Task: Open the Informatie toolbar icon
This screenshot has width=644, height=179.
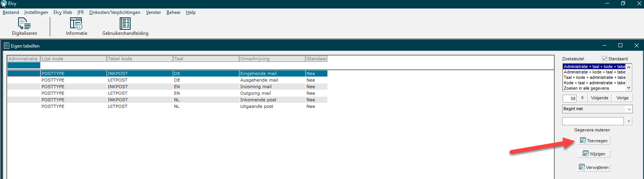Action: [76, 24]
